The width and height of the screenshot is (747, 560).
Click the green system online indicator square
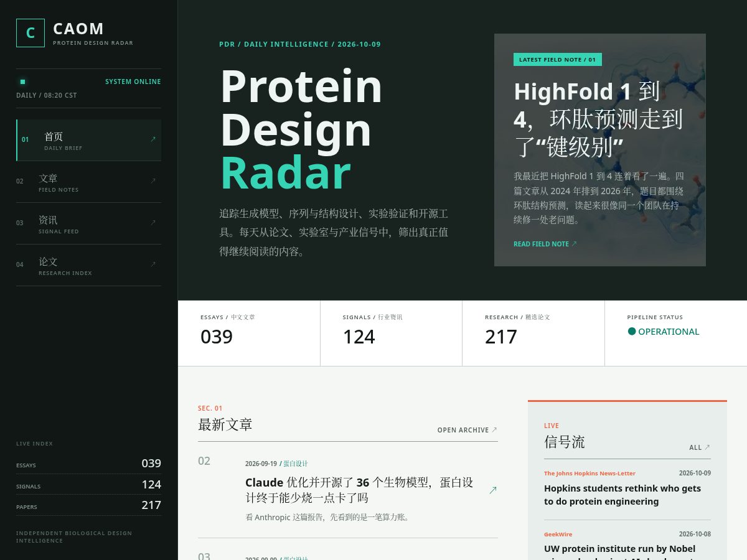coord(22,82)
